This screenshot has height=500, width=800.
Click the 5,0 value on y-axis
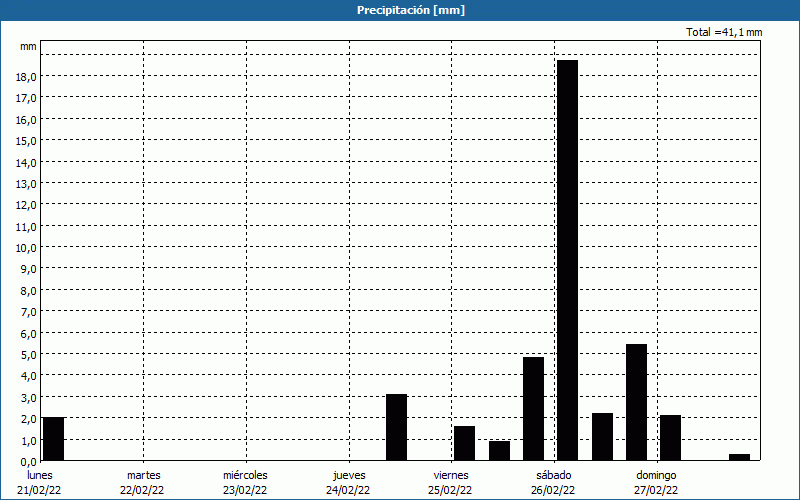point(29,354)
